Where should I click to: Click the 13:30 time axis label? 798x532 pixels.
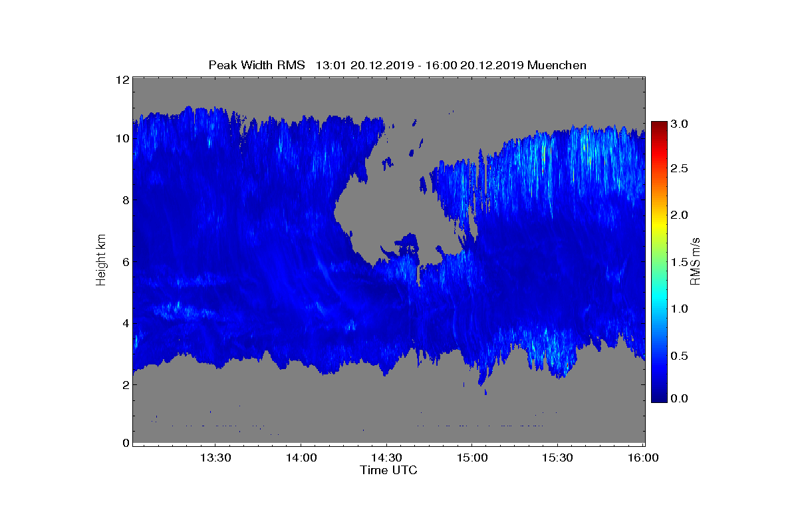click(x=215, y=458)
